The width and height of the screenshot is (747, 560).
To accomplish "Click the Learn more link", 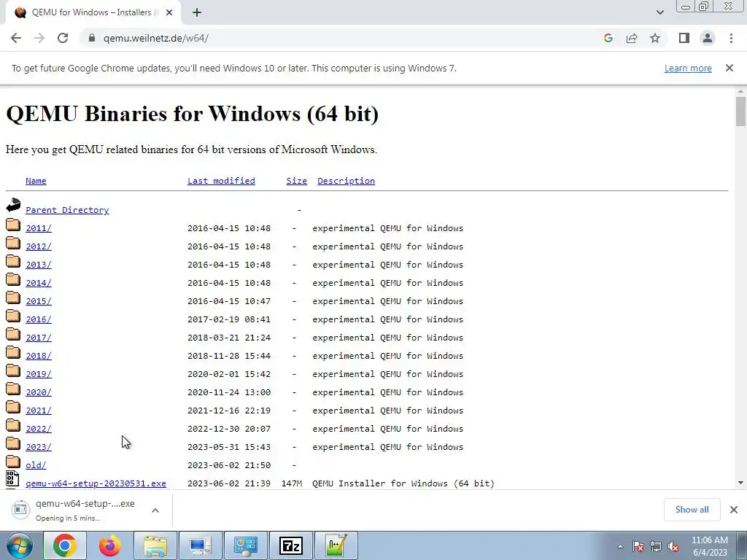I will pos(688,68).
